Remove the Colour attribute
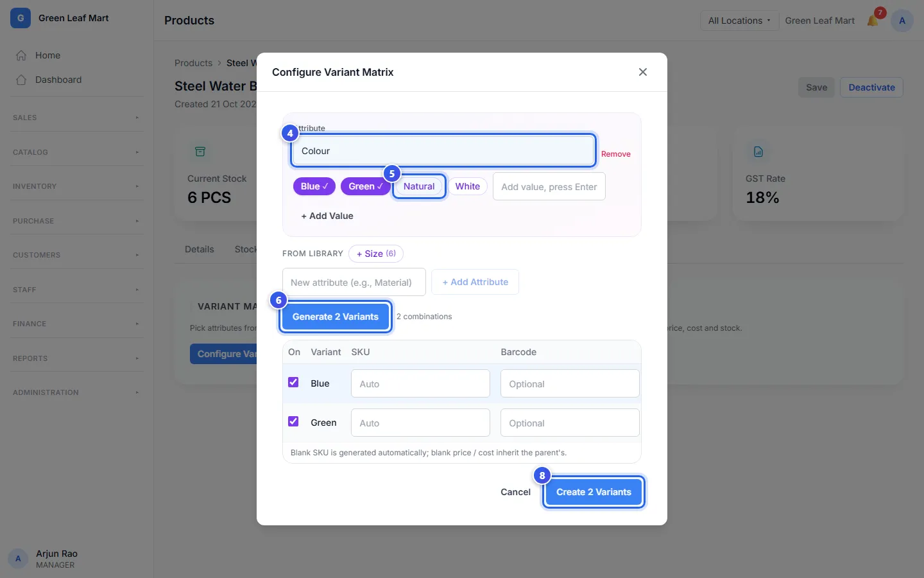Image resolution: width=924 pixels, height=578 pixels. pyautogui.click(x=616, y=154)
